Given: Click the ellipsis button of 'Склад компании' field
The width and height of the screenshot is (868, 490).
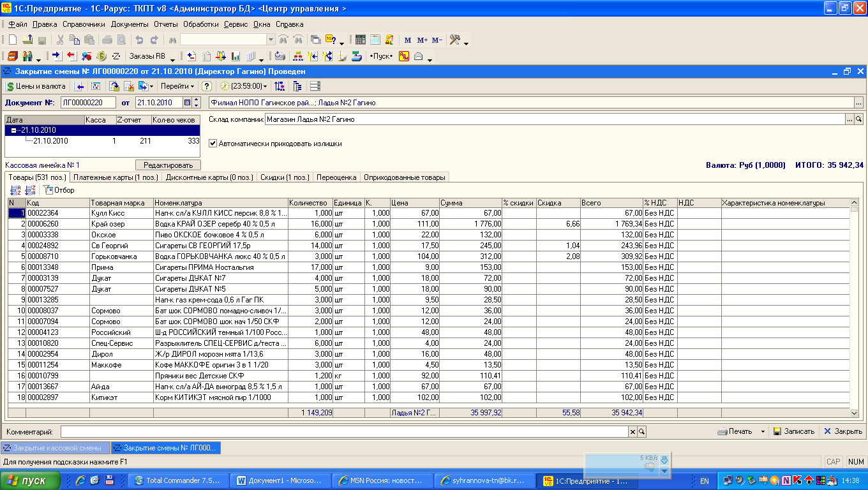Looking at the screenshot, I should pyautogui.click(x=849, y=119).
